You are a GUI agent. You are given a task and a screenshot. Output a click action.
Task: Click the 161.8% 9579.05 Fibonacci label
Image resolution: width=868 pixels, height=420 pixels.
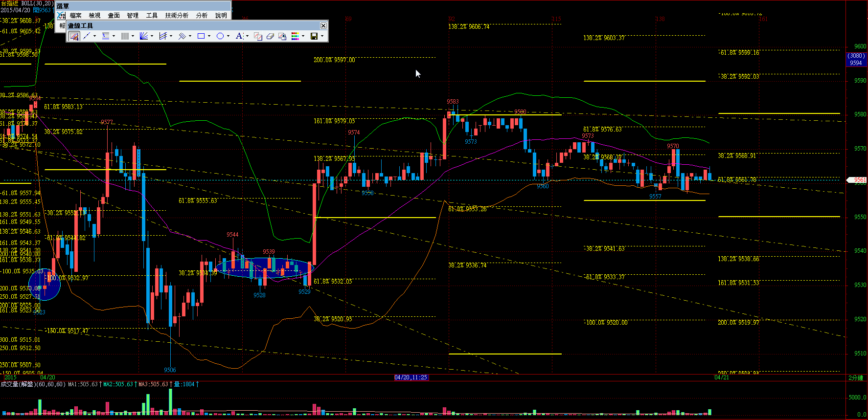point(334,121)
